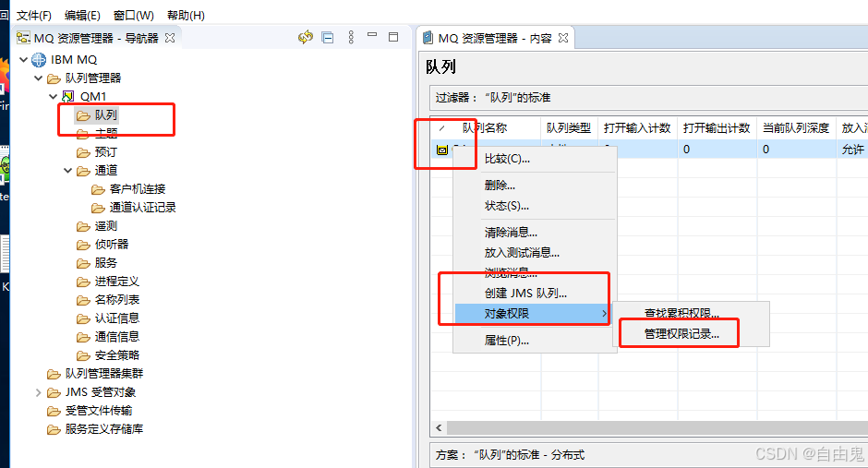Viewport: 868px width, 468px height.
Task: Click the collapse all icon in navigator
Action: 328,38
